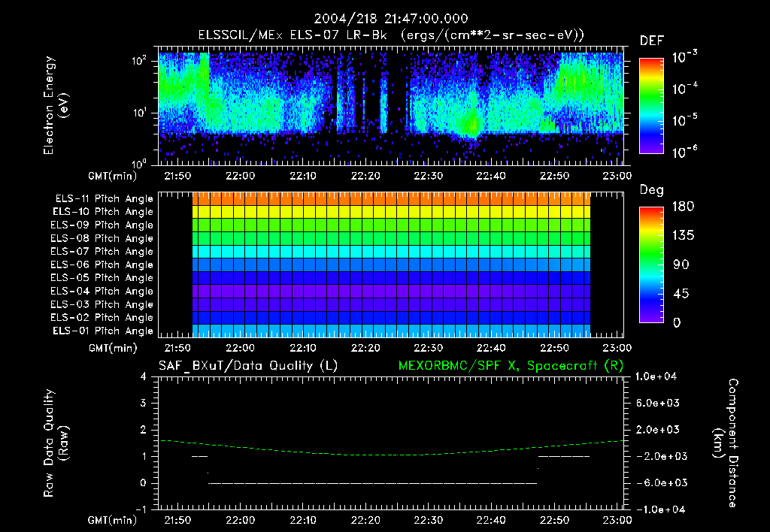Click the Component Distance (km) axis title
The height and width of the screenshot is (532, 770).
coord(726,443)
